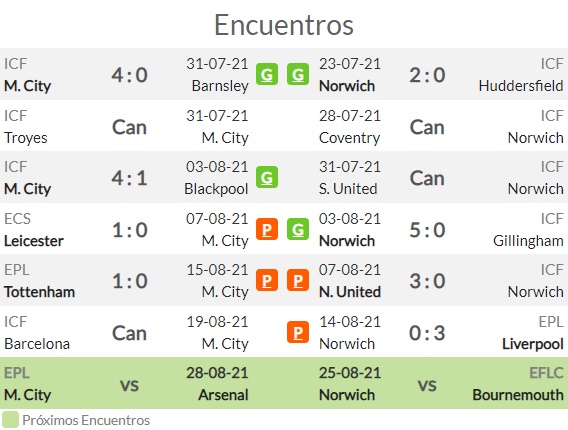Select the Liverpool team name

(x=532, y=344)
